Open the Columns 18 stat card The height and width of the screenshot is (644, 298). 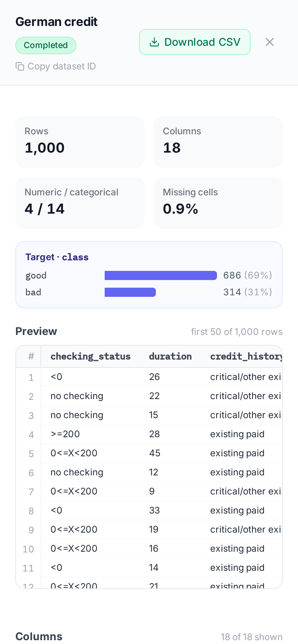tap(218, 142)
